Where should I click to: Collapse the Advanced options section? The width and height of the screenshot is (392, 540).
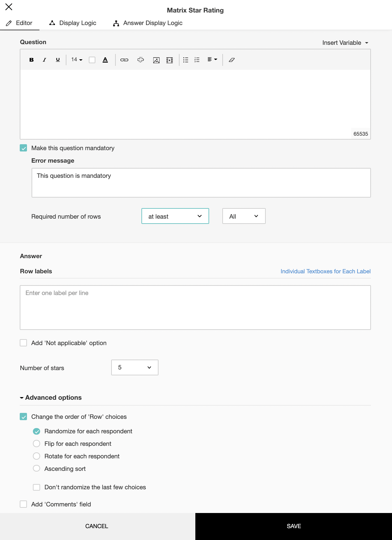point(51,398)
